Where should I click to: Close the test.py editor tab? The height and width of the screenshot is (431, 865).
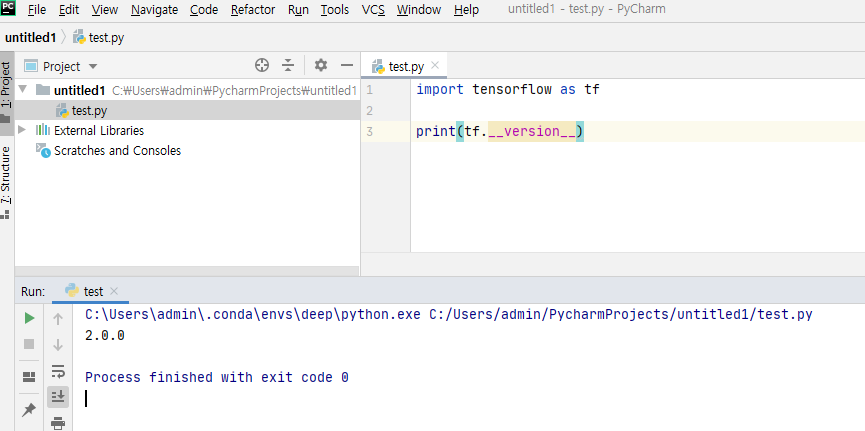[x=435, y=66]
